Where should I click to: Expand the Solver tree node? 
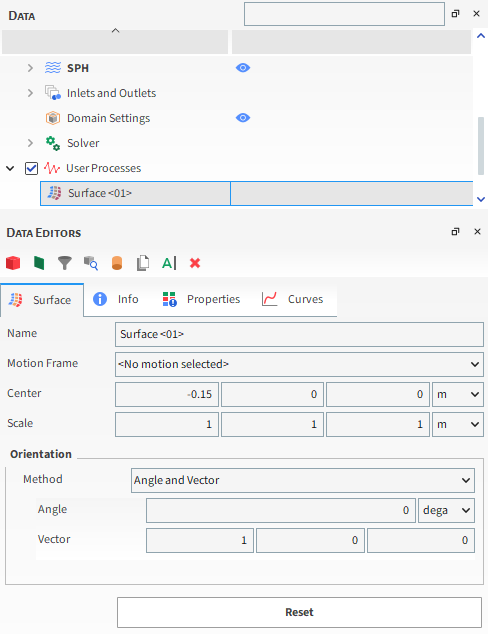pyautogui.click(x=30, y=143)
